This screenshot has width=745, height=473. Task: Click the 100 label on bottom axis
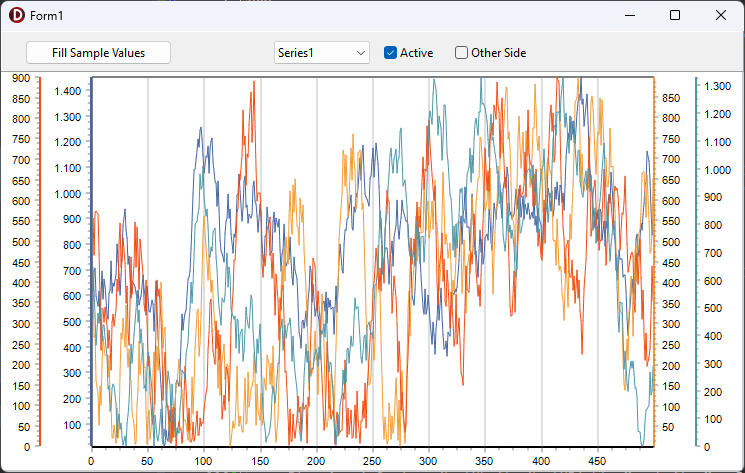click(203, 461)
